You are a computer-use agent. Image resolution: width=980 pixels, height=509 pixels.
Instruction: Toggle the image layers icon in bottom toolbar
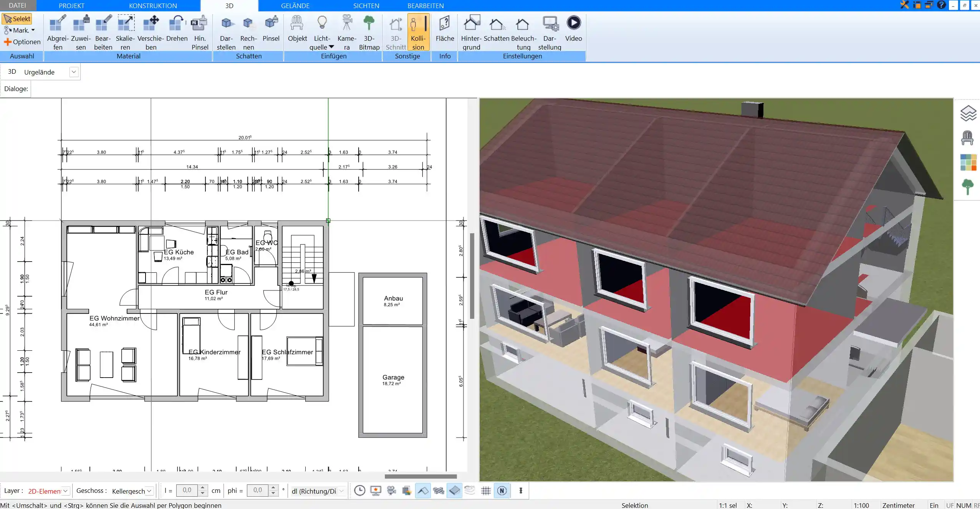[407, 491]
